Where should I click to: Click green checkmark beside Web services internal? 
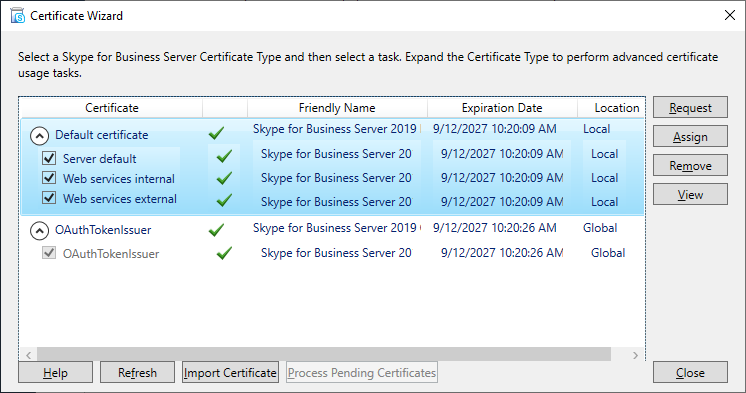(224, 178)
